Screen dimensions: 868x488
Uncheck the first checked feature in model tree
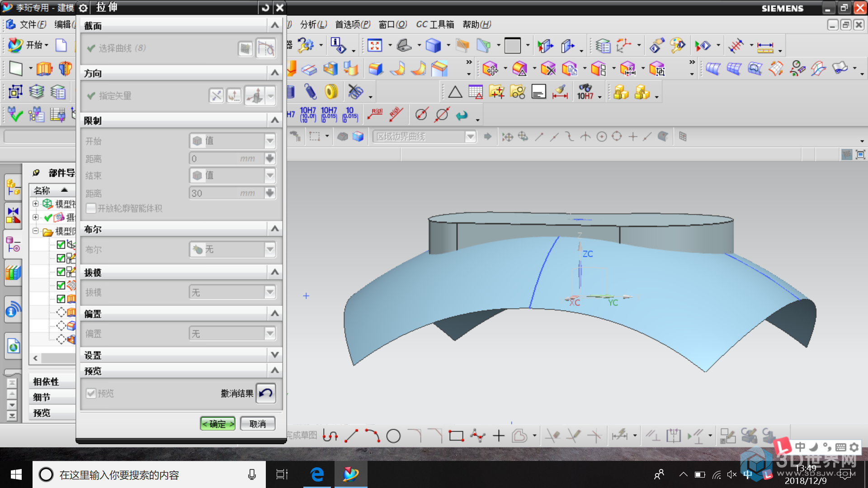pyautogui.click(x=61, y=245)
